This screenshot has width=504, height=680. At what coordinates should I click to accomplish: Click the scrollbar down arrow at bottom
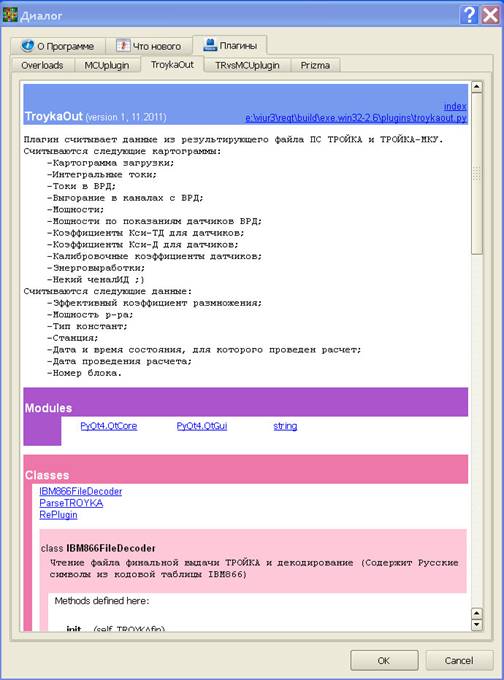click(x=477, y=624)
